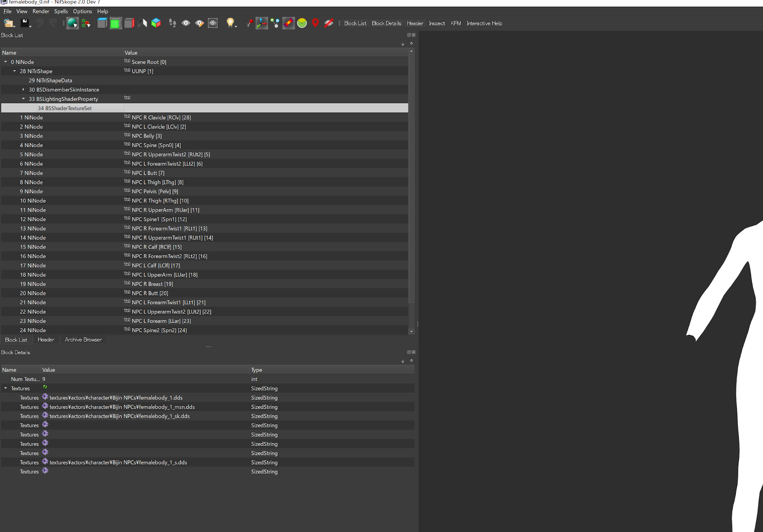This screenshot has width=763, height=532.
Task: Click the Interactive Help toolbar button
Action: 484,23
